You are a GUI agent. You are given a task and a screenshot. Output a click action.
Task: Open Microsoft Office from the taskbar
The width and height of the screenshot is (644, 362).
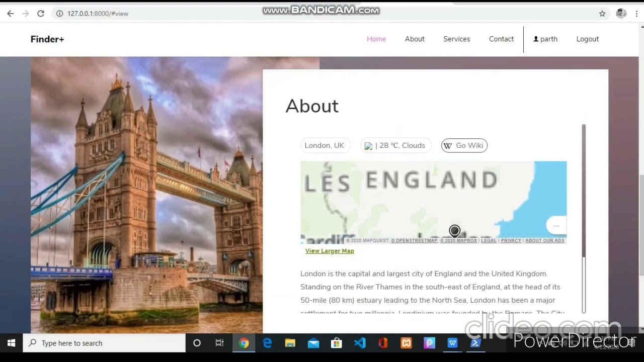pos(383,343)
